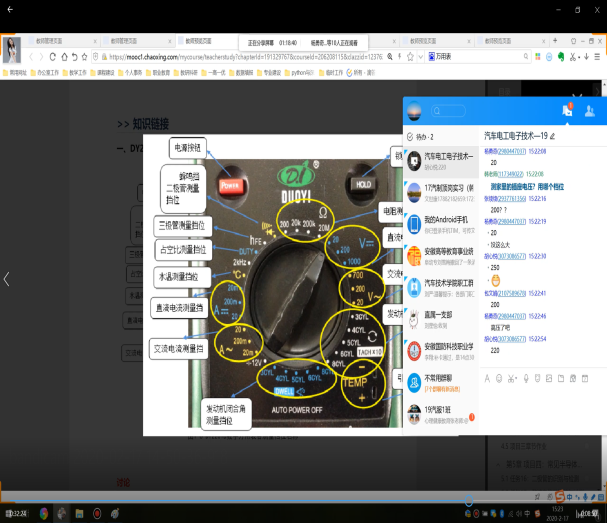Toggle the 待办 checklist item
The image size is (607, 523).
coord(411,136)
